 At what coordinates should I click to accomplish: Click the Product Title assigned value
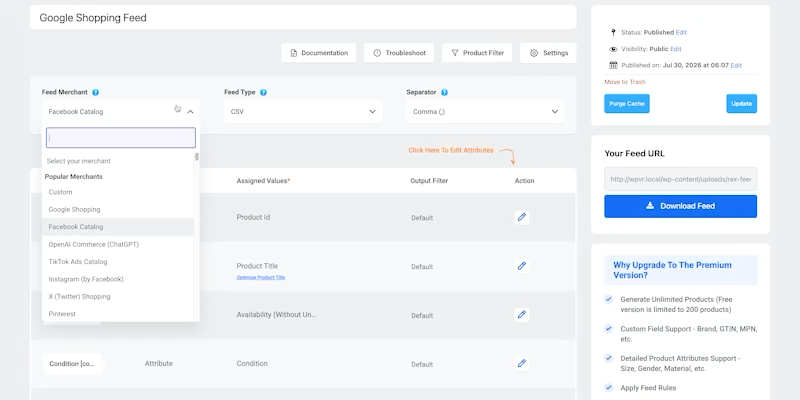pos(257,266)
